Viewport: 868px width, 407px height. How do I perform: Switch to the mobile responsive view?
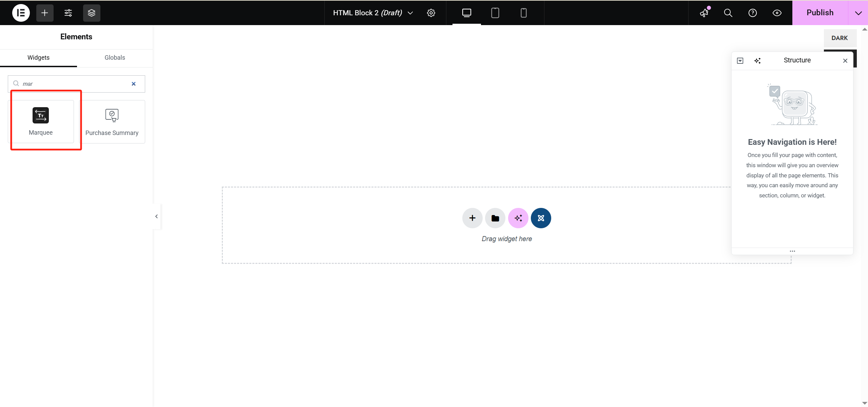tap(523, 13)
